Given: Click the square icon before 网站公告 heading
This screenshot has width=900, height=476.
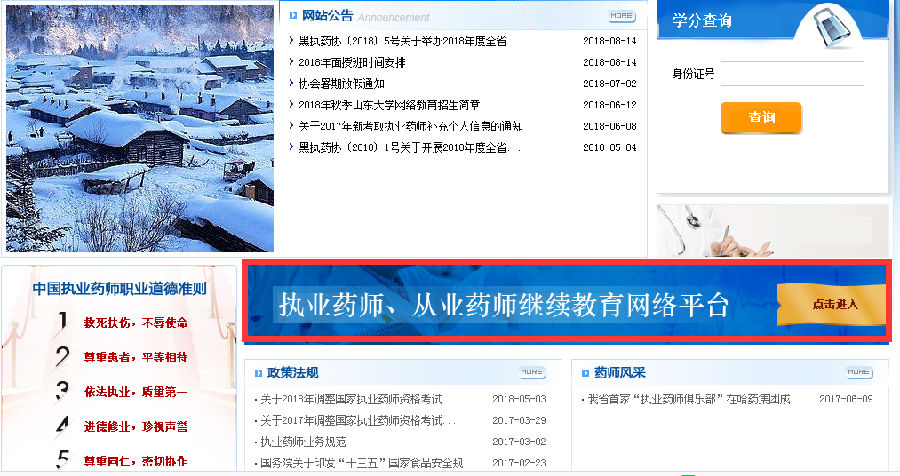Looking at the screenshot, I should [292, 16].
